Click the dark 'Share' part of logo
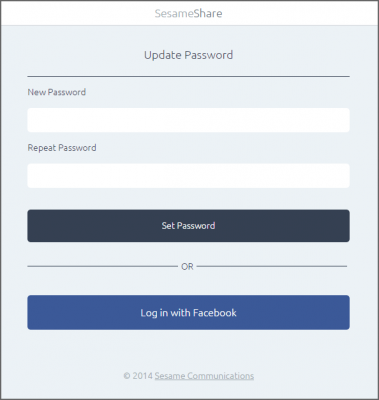This screenshot has height=400, width=379. [x=208, y=13]
